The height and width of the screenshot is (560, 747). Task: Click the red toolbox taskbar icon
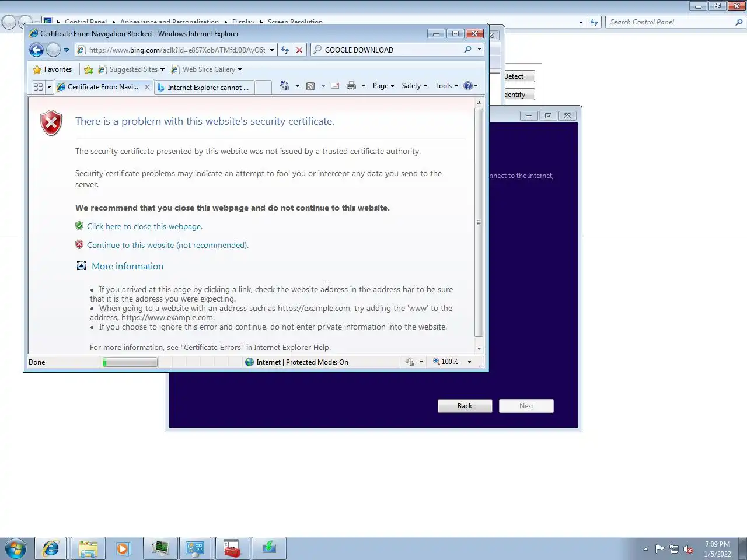coord(232,548)
